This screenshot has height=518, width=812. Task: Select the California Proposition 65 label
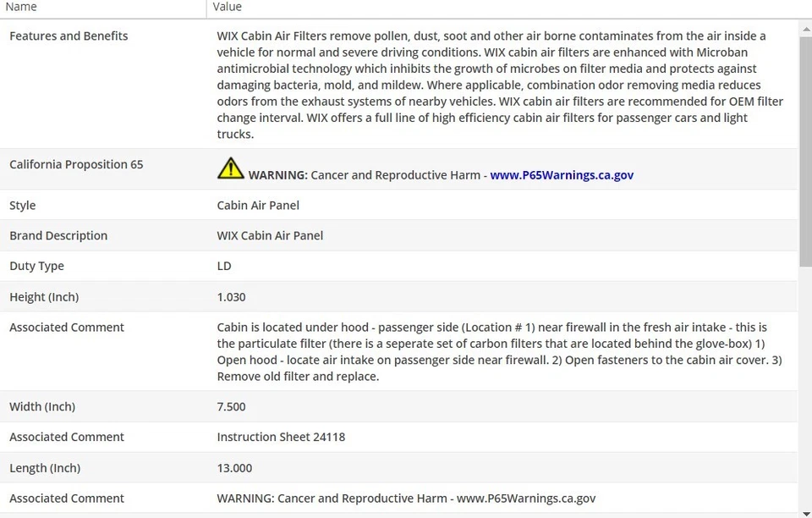click(76, 165)
